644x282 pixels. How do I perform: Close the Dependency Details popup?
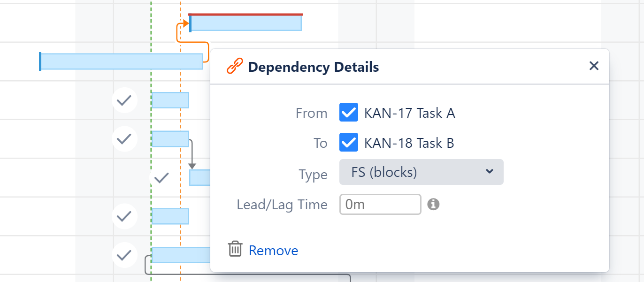(594, 66)
